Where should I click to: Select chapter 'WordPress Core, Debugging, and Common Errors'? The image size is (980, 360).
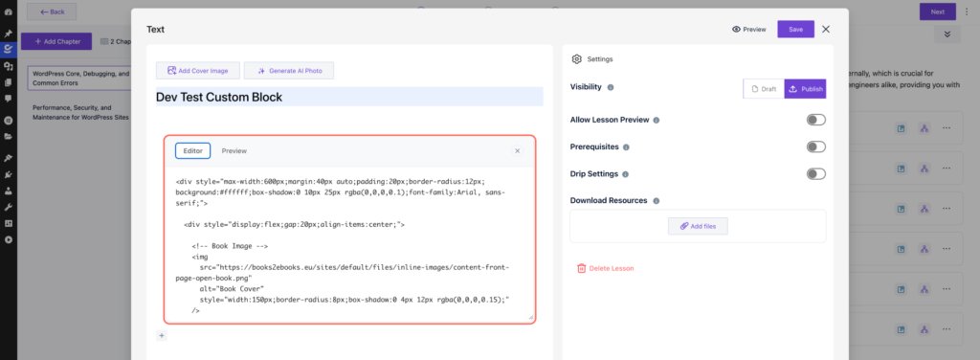click(80, 79)
